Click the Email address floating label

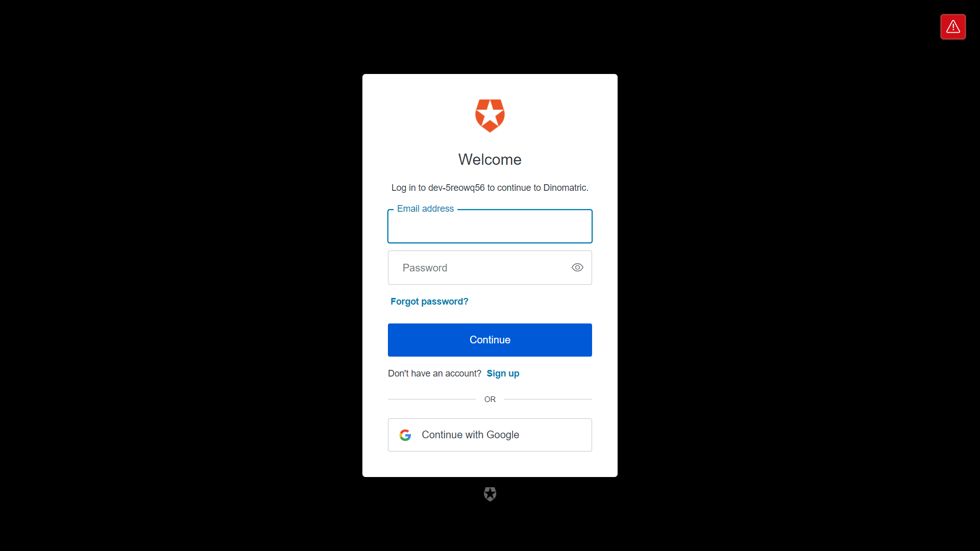coord(425,209)
